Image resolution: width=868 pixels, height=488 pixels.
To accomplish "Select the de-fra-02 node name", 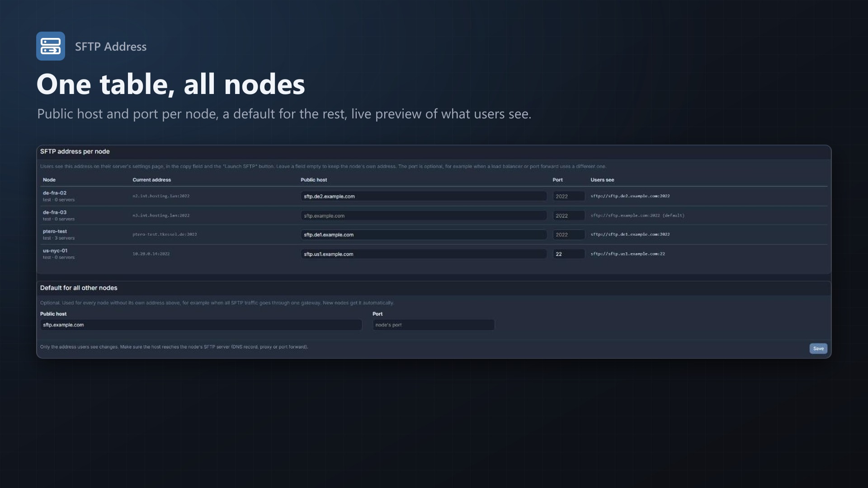I will coord(55,193).
